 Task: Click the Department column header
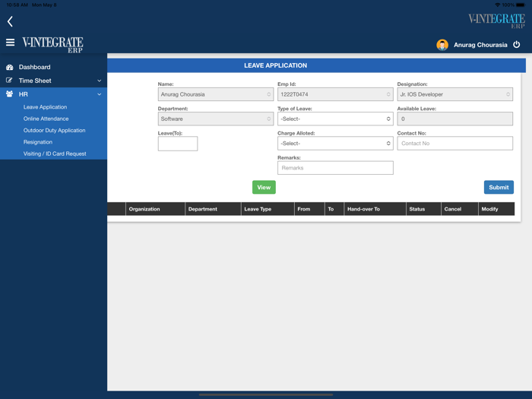(213, 209)
